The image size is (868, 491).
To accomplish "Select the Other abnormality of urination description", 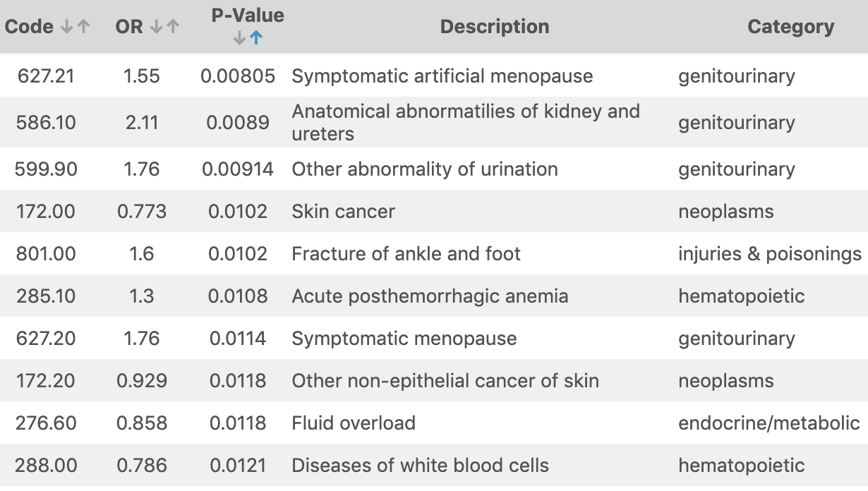I will 424,169.
